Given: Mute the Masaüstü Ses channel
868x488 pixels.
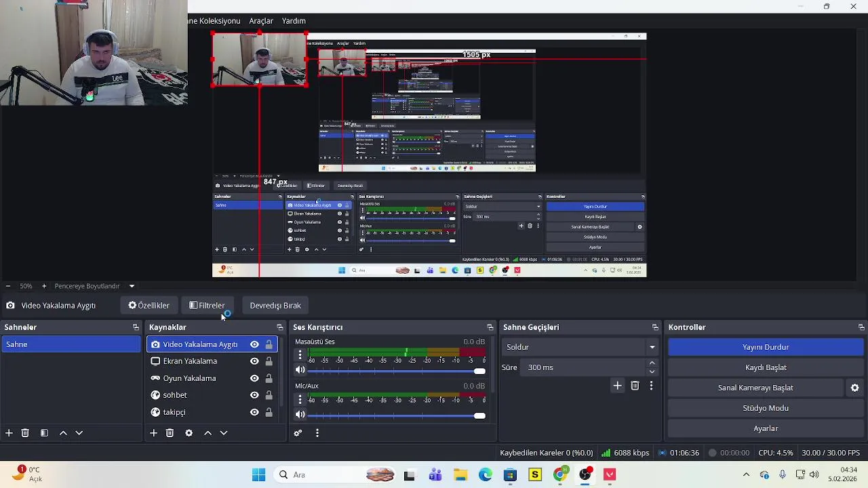Looking at the screenshot, I should click(x=300, y=370).
